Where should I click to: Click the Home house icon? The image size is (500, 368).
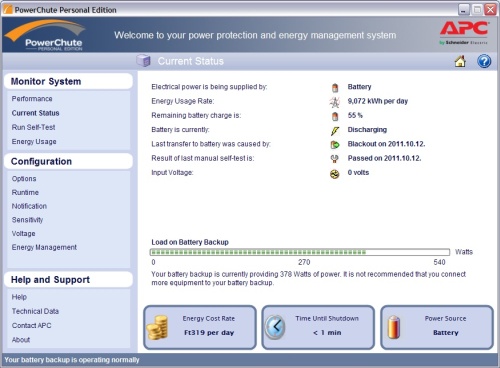(460, 61)
